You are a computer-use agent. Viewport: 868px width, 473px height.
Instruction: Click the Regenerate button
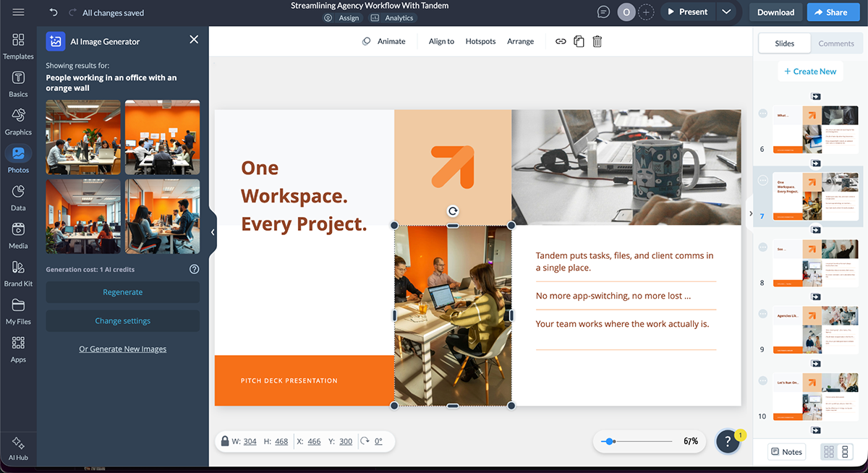coord(122,292)
